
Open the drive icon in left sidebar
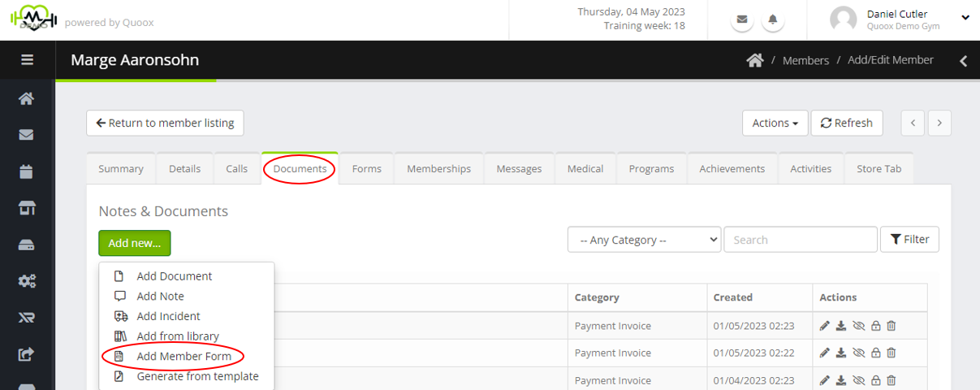pos(27,245)
